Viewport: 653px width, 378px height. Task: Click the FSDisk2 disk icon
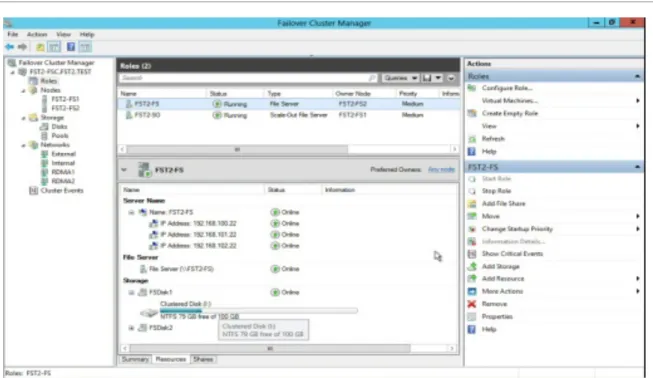coord(142,328)
